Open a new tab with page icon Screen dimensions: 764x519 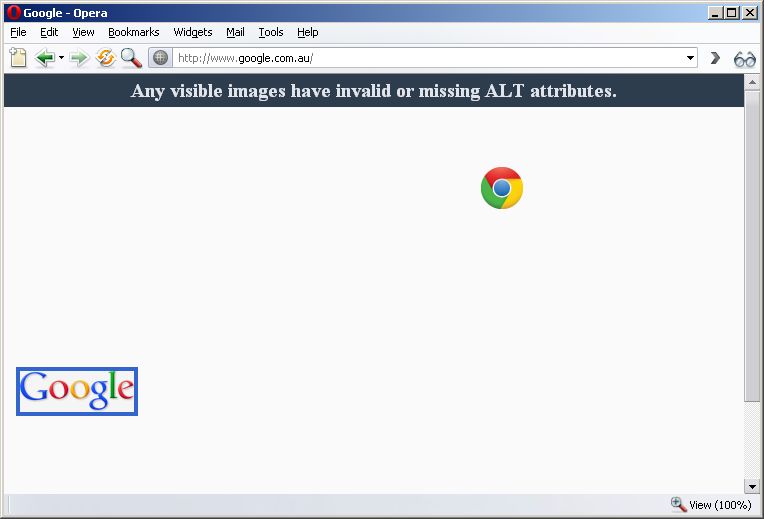[x=18, y=58]
